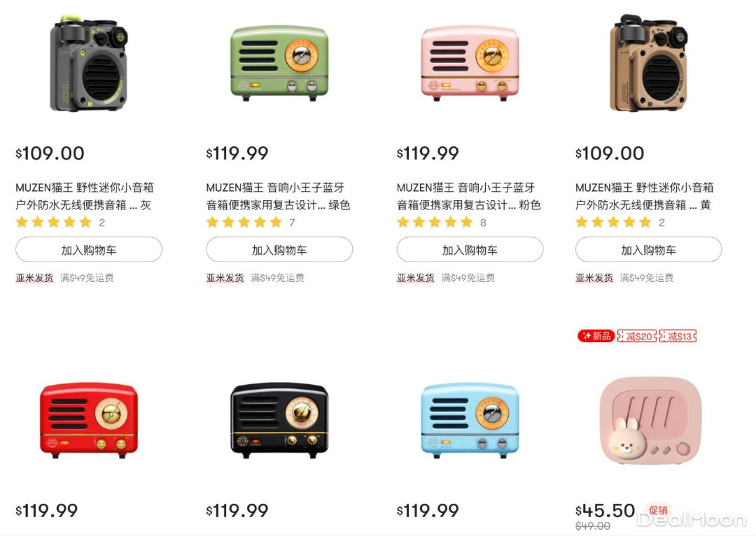
Task: Open the 绿色 speaker product title link
Action: click(x=278, y=196)
